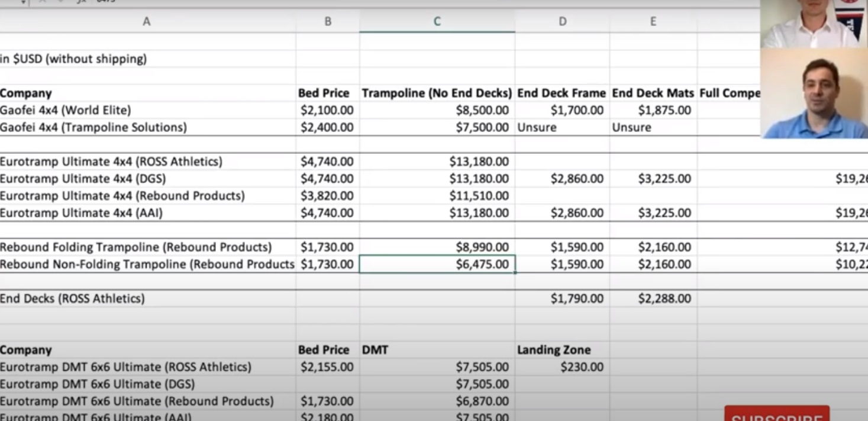Select the $6,870.00 DMT price cell
Viewport: 868px width, 421px height.
click(x=437, y=401)
